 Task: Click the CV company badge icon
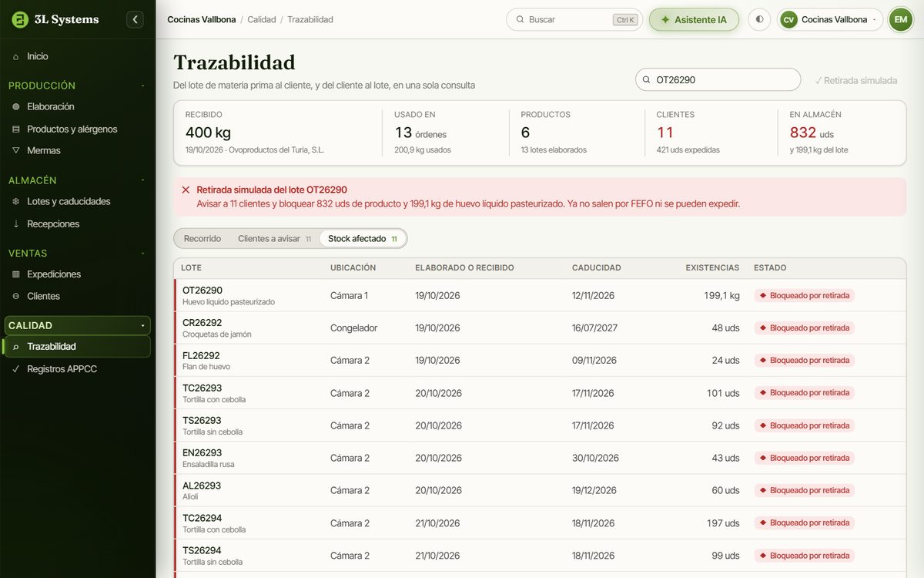pyautogui.click(x=788, y=19)
